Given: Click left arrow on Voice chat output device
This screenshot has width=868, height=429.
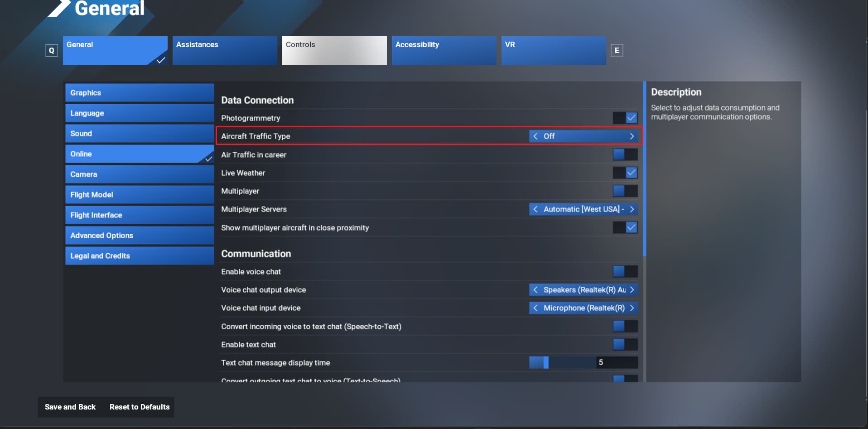Looking at the screenshot, I should (x=535, y=290).
